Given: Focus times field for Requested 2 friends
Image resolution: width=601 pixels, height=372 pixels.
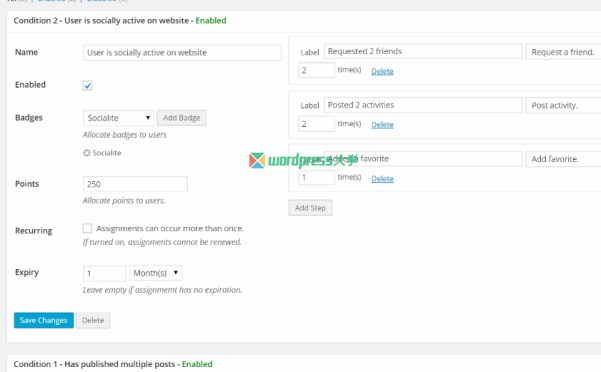Looking at the screenshot, I should (316, 70).
